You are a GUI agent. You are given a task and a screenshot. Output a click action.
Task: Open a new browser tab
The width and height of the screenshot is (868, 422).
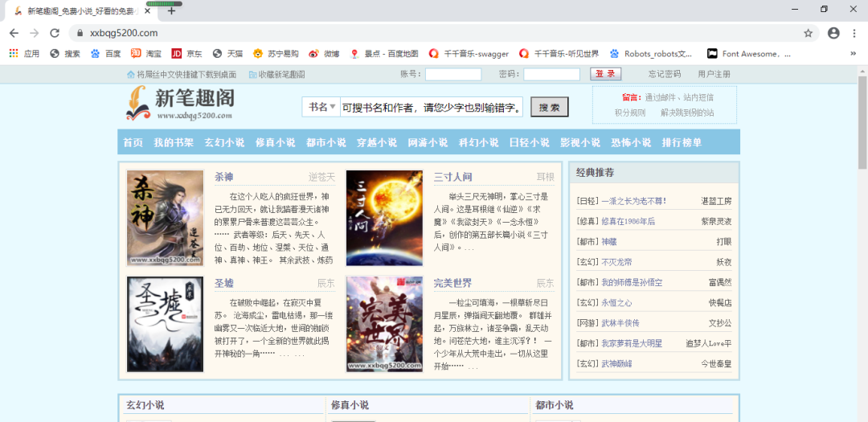pos(172,10)
